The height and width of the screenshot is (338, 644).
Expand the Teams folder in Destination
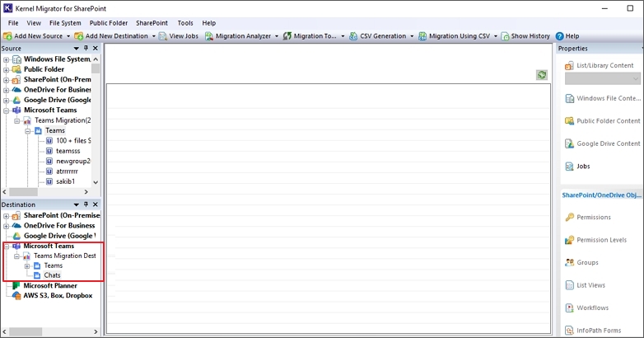tap(27, 266)
